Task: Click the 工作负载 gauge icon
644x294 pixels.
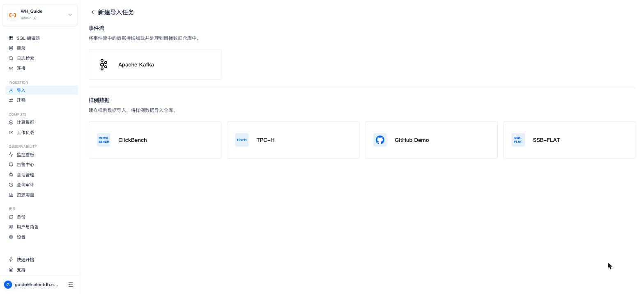Action: tap(11, 132)
